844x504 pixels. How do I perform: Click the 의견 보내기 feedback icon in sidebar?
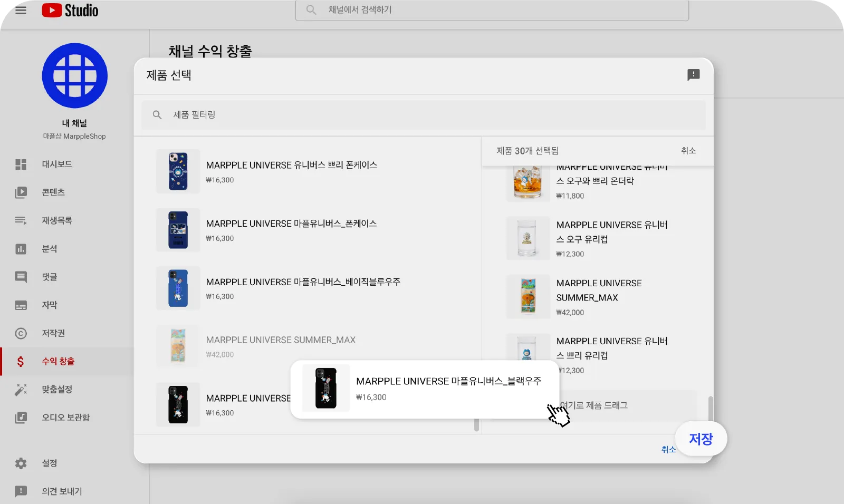21,491
